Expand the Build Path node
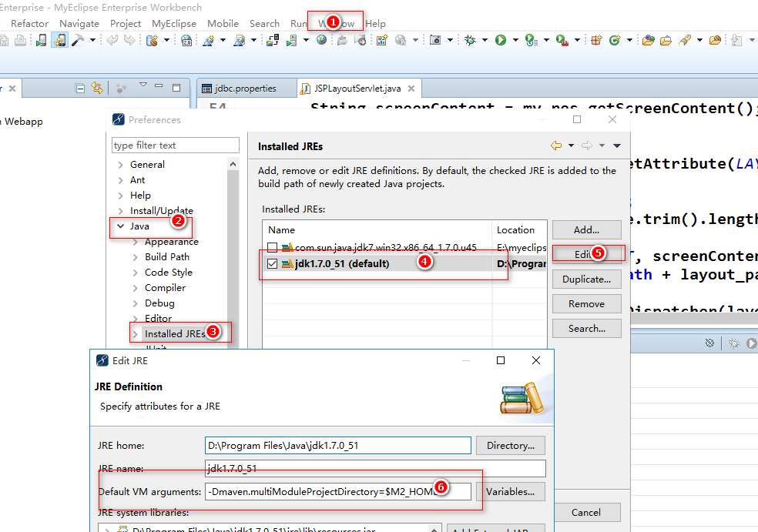This screenshot has height=532, width=758. (136, 257)
